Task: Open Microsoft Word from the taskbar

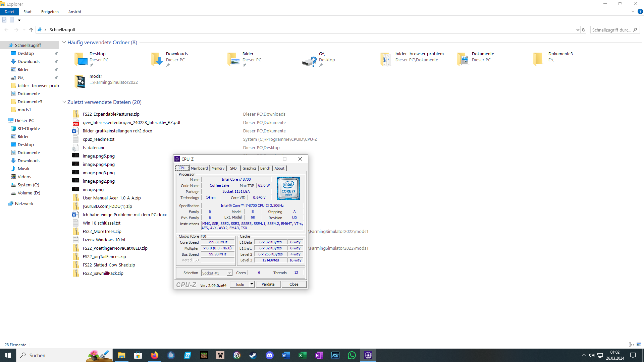Action: click(286, 355)
